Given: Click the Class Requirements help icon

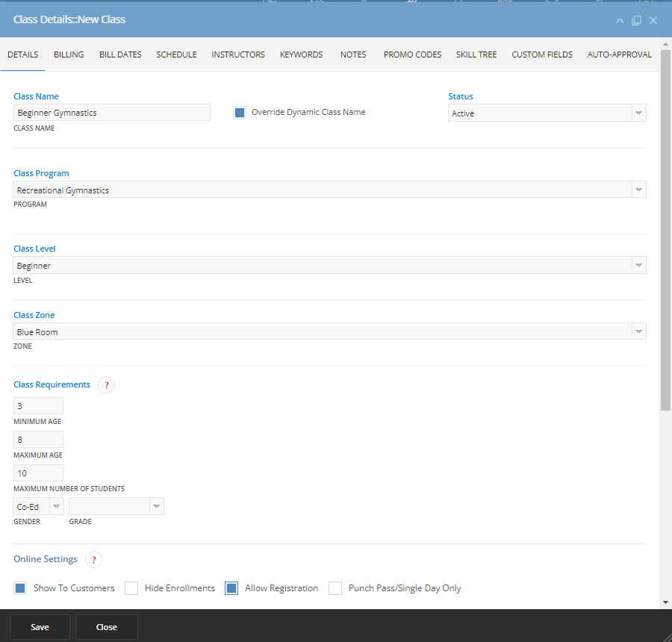Looking at the screenshot, I should click(x=106, y=384).
